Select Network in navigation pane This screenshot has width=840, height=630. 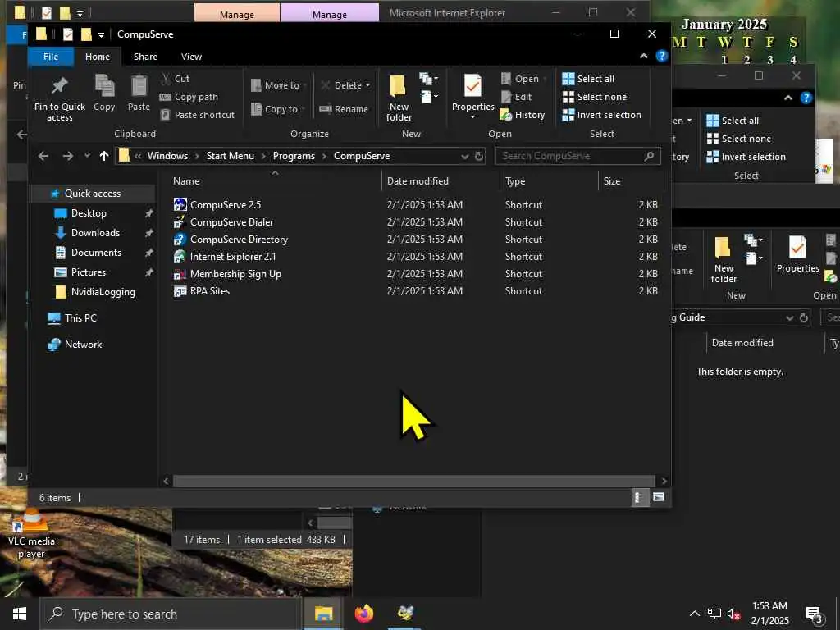[83, 345]
